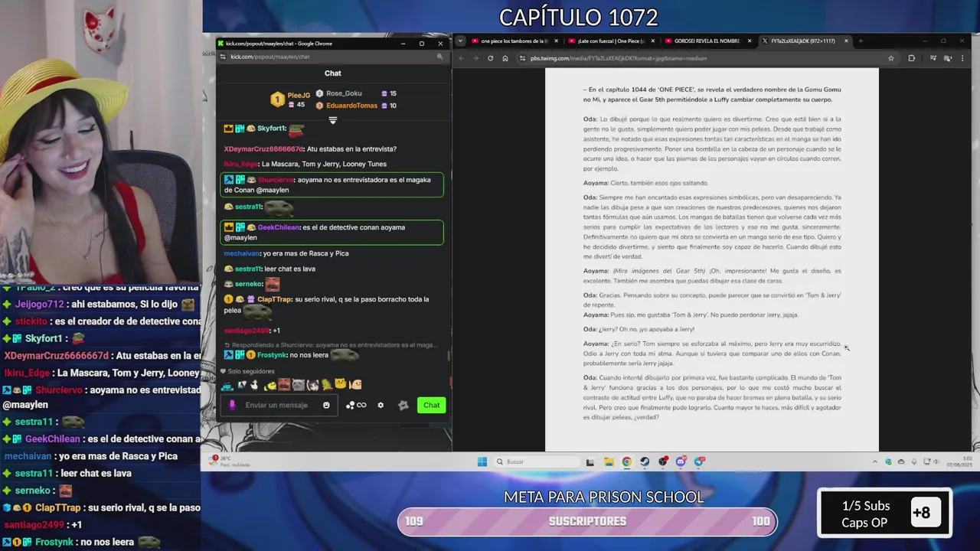Screen dimensions: 980x551
Task: Click username GeekChilean in chat
Action: (x=279, y=227)
